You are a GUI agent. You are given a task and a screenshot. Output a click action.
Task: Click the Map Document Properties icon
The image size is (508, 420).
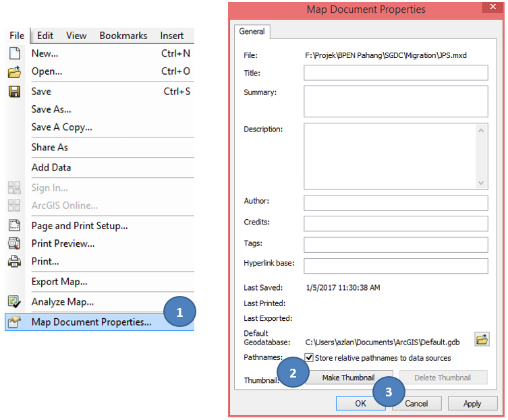click(14, 322)
